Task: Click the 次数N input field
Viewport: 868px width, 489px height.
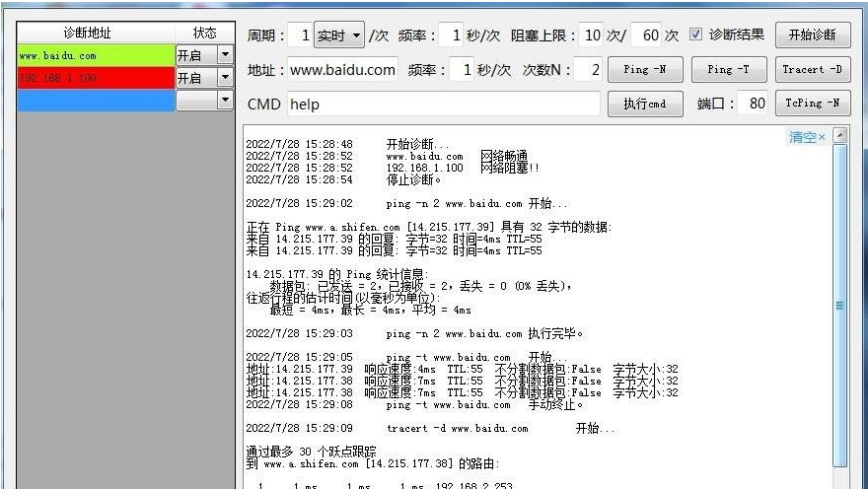Action: click(x=588, y=70)
